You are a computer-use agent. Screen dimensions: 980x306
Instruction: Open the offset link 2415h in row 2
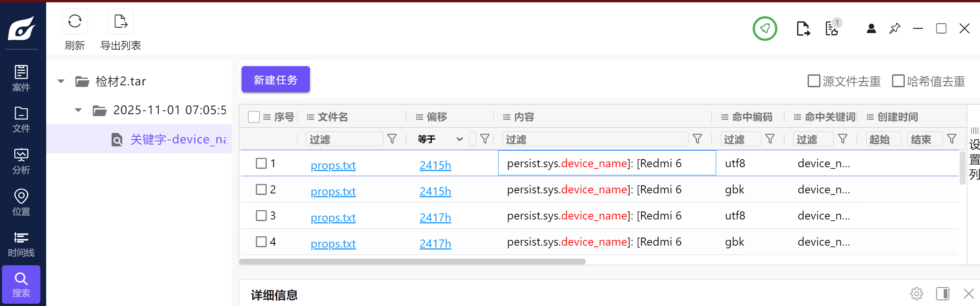coord(435,191)
